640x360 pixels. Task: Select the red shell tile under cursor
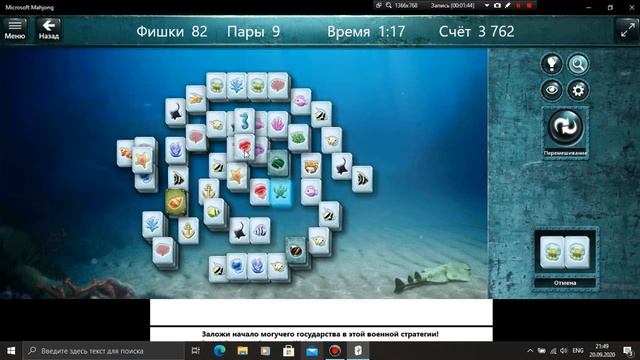tap(244, 147)
